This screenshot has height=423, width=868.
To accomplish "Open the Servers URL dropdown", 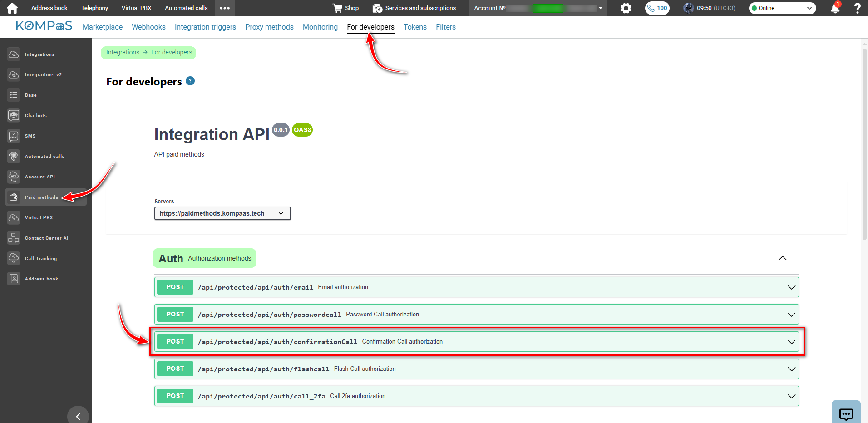I will tap(222, 213).
